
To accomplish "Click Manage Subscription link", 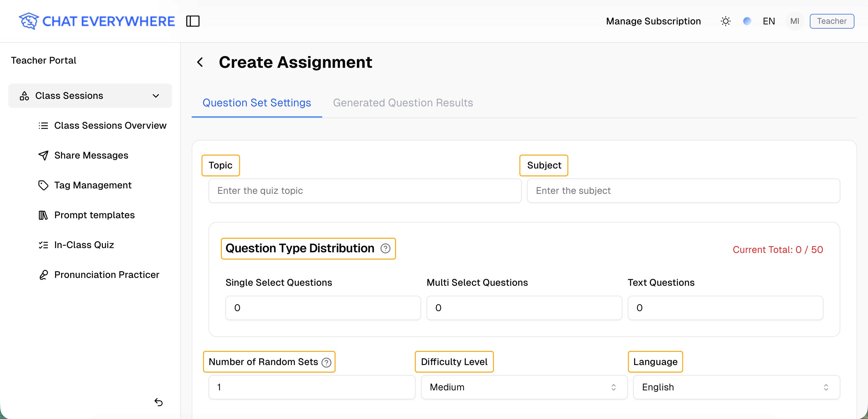I will coord(653,21).
